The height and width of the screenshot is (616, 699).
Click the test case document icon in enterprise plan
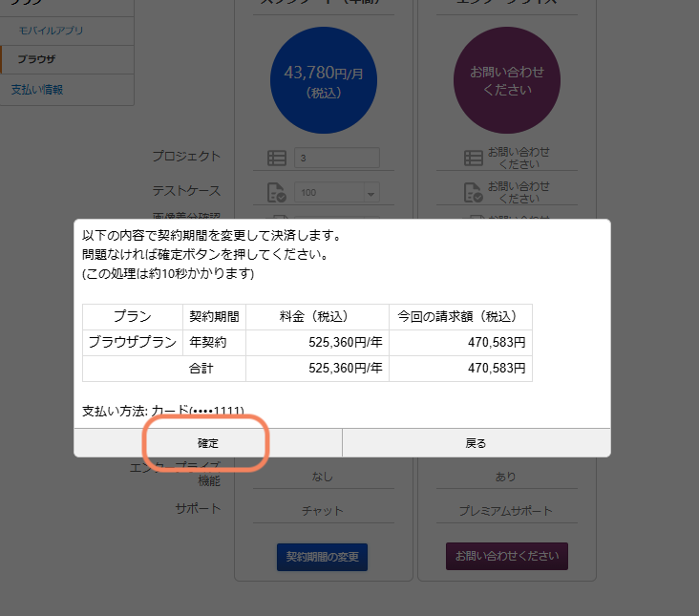click(x=473, y=193)
